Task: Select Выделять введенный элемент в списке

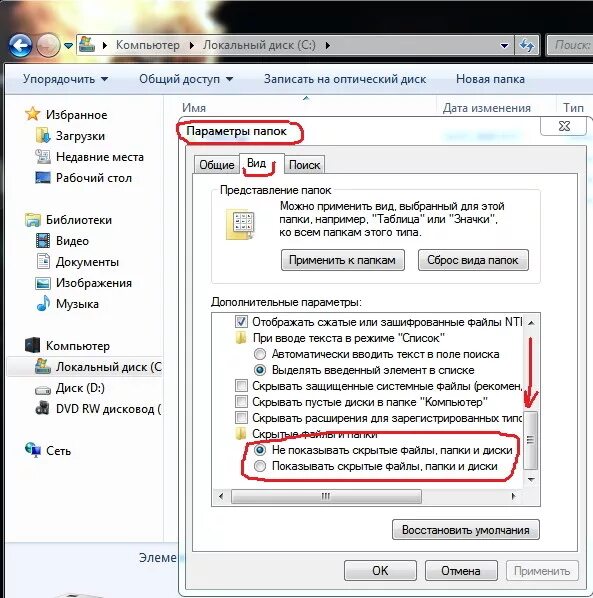Action: 260,370
